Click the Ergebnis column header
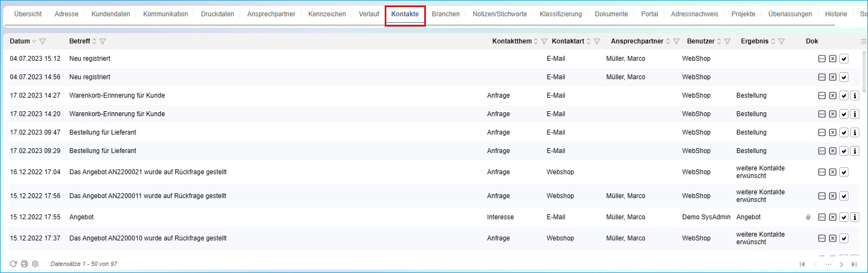The width and height of the screenshot is (868, 273). (755, 41)
